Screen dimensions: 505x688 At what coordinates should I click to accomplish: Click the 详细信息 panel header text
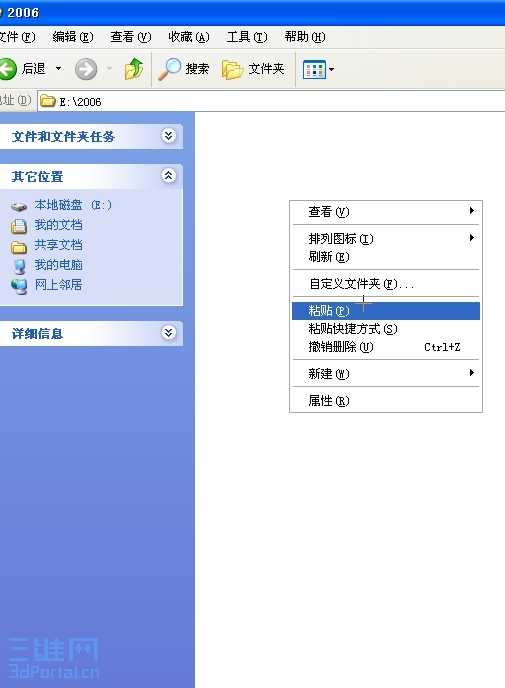pos(37,333)
